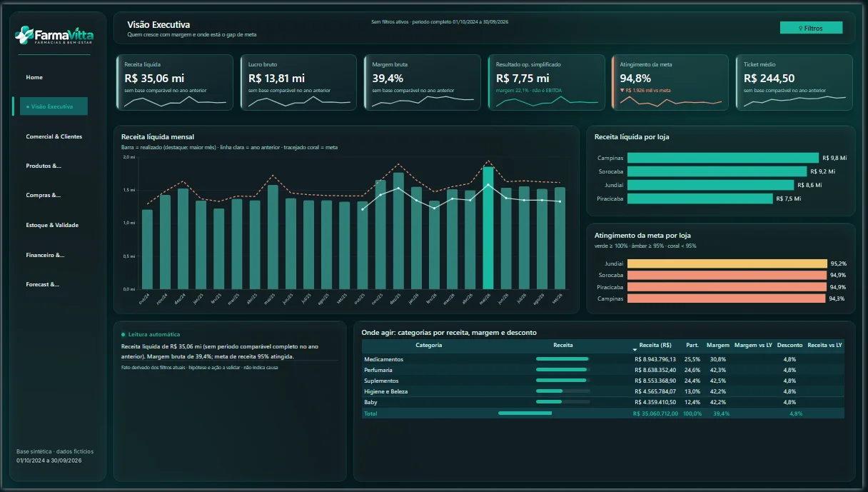Open the Comercial & Clientes page
Screen dimensions: 868x492
pos(54,136)
